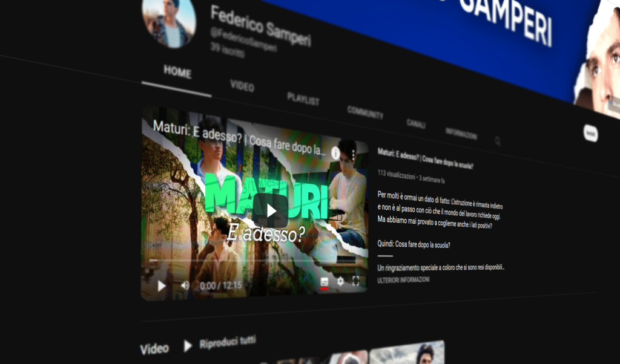Open the player settings gear
This screenshot has width=620, height=364.
(x=340, y=281)
